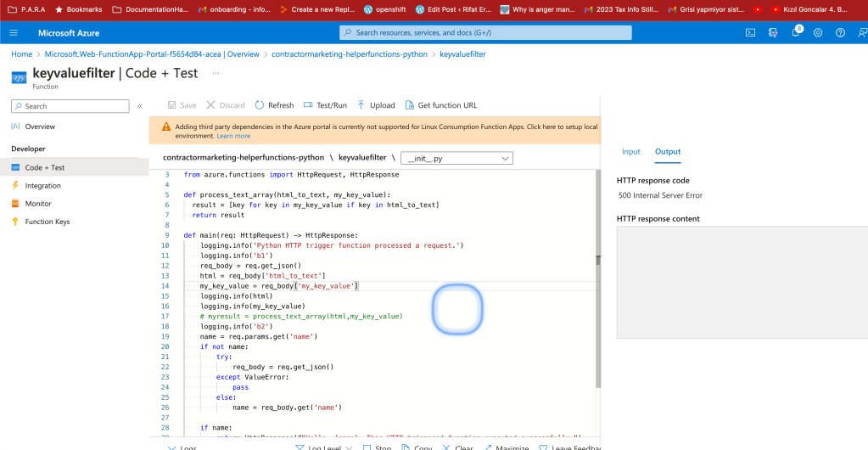Image resolution: width=868 pixels, height=450 pixels.
Task: Open the ellipsis more options beside title
Action: coord(216,73)
